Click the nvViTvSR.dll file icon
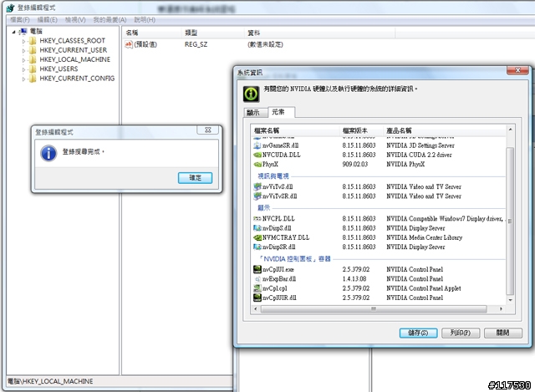The image size is (535, 392). (257, 196)
